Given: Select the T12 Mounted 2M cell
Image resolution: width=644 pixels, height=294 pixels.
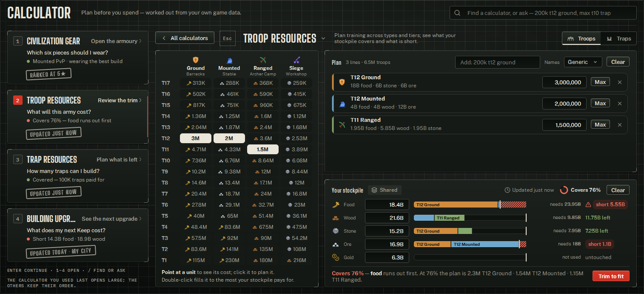Looking at the screenshot, I should (229, 138).
